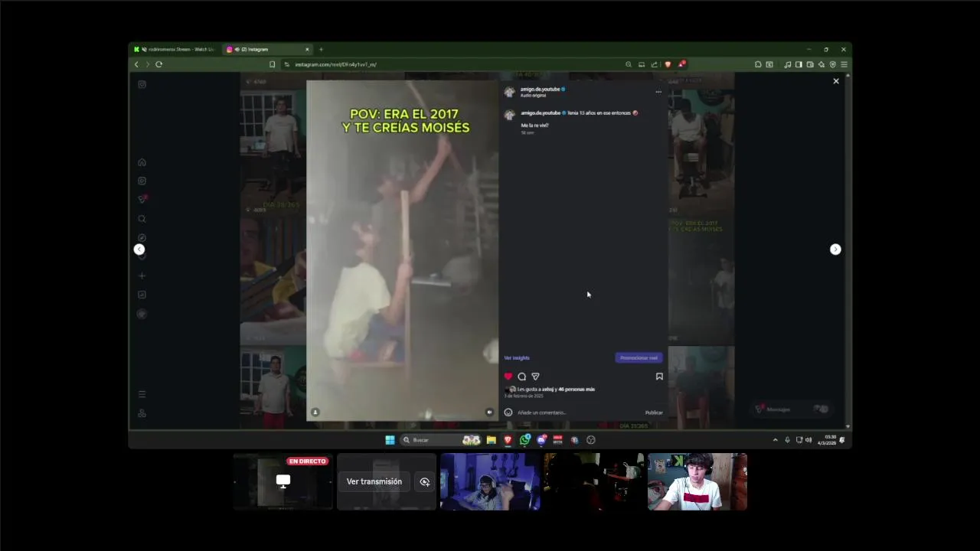Reload the page in the browser
Image resolution: width=980 pixels, height=551 pixels.
click(158, 64)
